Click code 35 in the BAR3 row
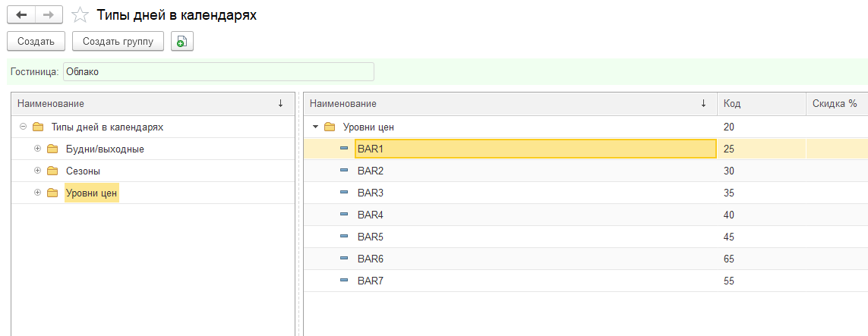This screenshot has width=868, height=336. 728,193
